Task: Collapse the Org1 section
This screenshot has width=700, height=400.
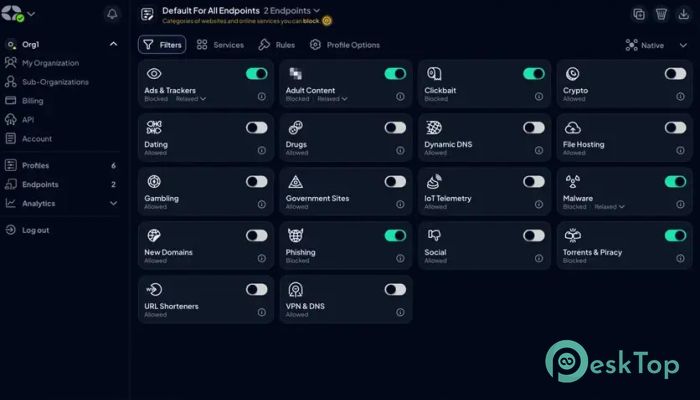Action: [113, 44]
